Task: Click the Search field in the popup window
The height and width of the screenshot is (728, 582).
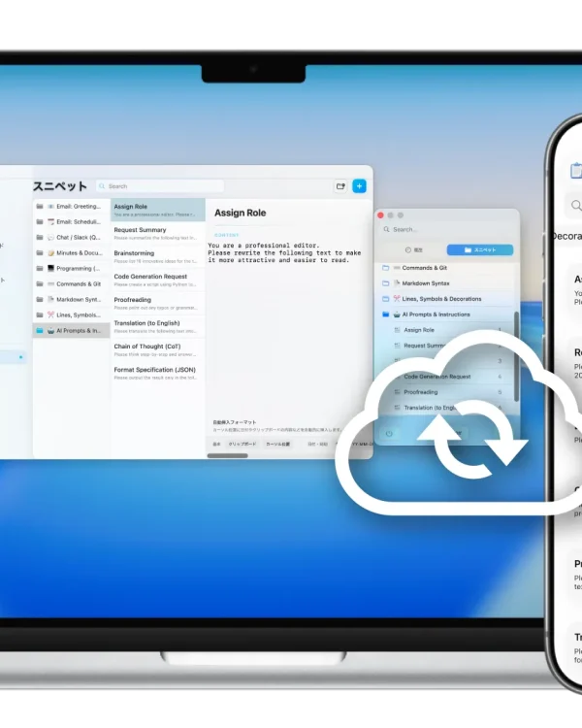Action: [x=446, y=229]
